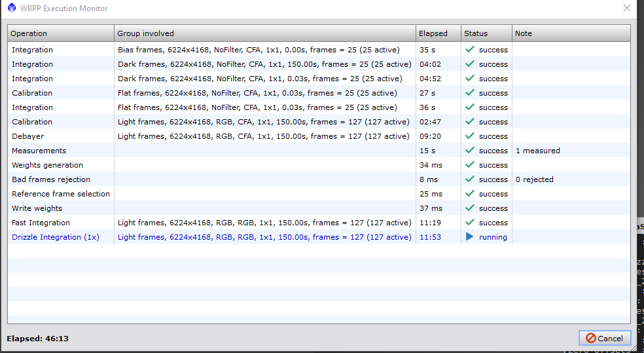Image resolution: width=644 pixels, height=353 pixels.
Task: Select the Debayer operation row
Action: point(319,136)
